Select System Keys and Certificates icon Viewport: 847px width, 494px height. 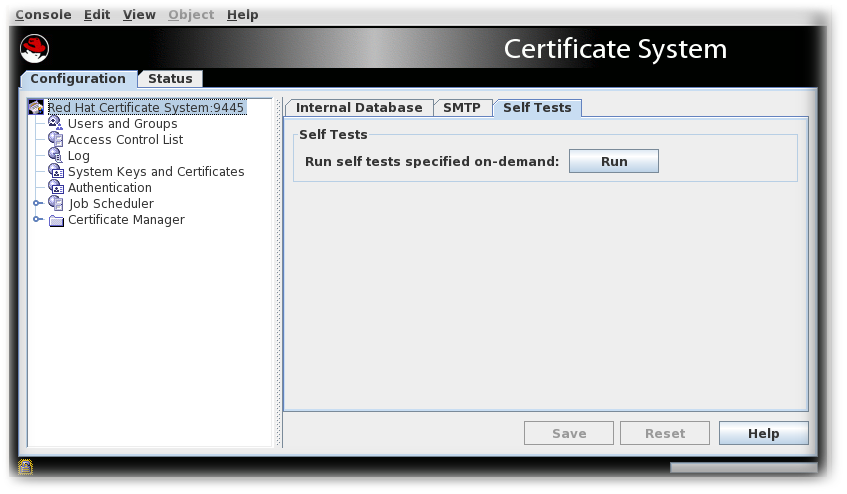(56, 172)
